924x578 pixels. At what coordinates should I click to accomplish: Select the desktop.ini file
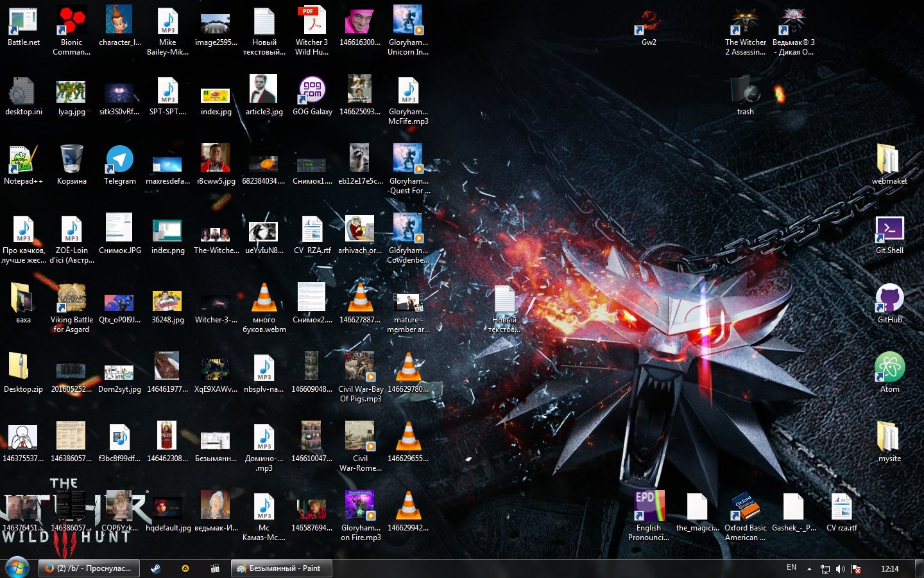[x=23, y=96]
